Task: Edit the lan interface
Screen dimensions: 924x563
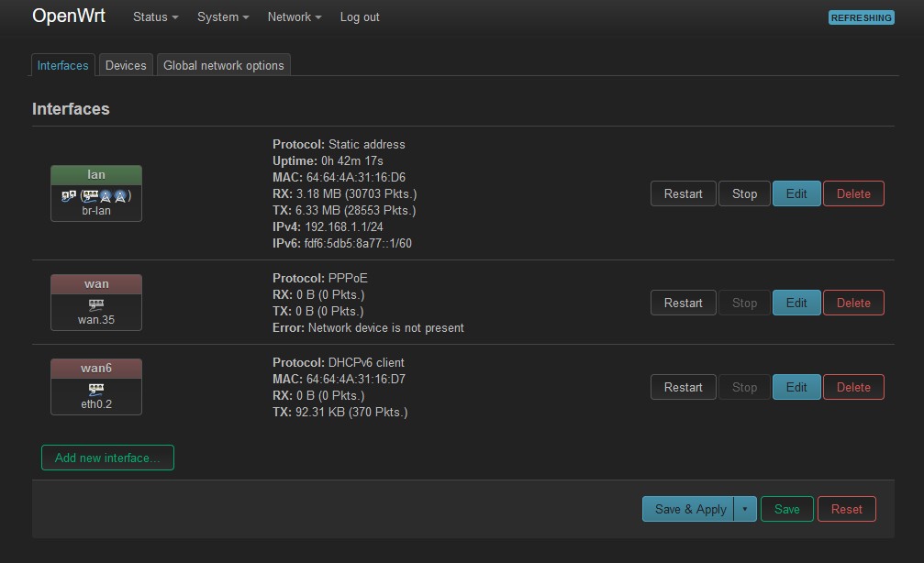Action: pyautogui.click(x=796, y=193)
